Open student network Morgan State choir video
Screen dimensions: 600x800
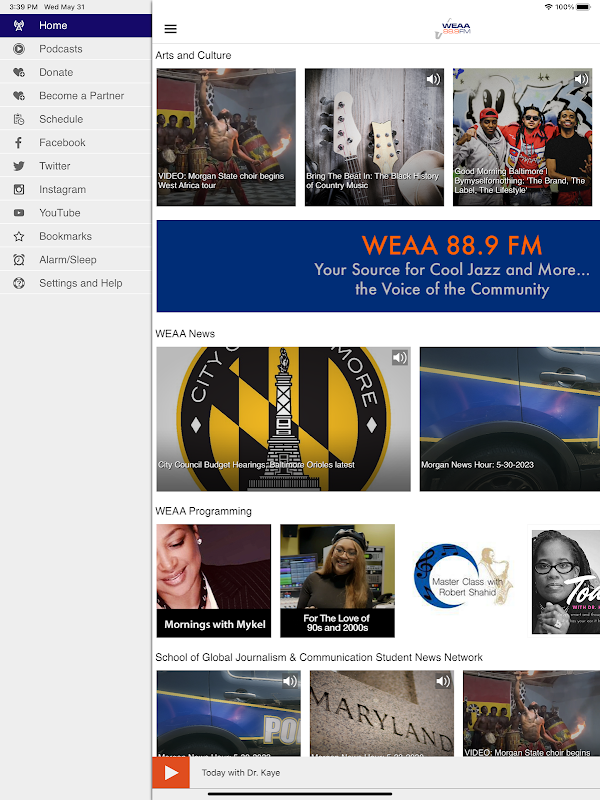point(531,713)
